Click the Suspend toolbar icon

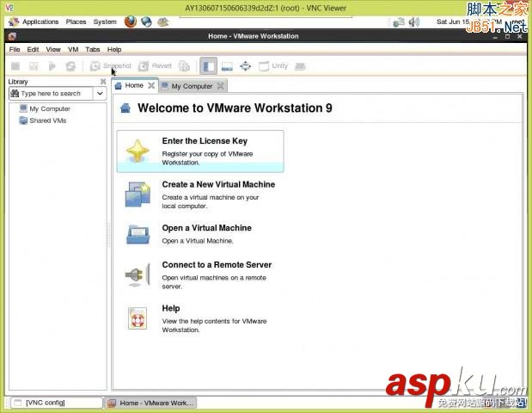click(34, 66)
